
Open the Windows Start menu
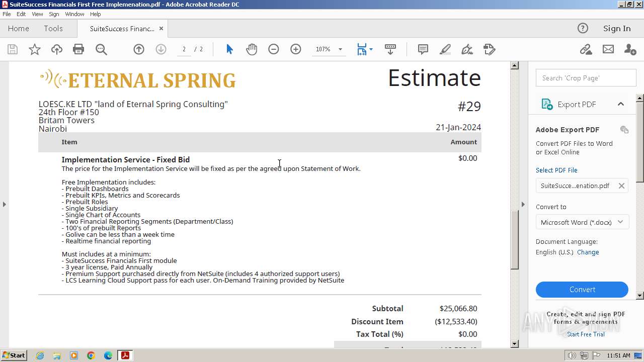(14, 355)
